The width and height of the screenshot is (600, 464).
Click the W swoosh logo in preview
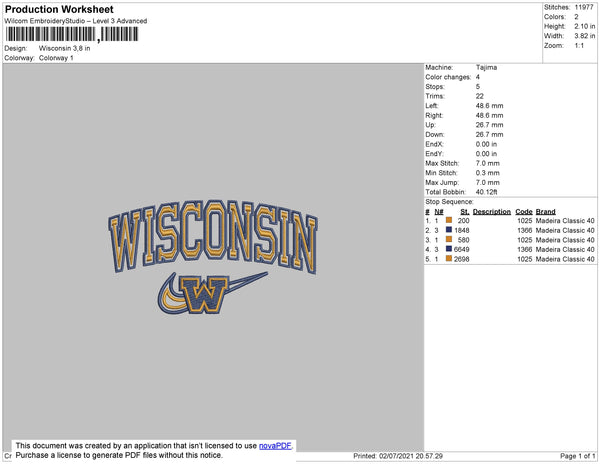pos(212,293)
